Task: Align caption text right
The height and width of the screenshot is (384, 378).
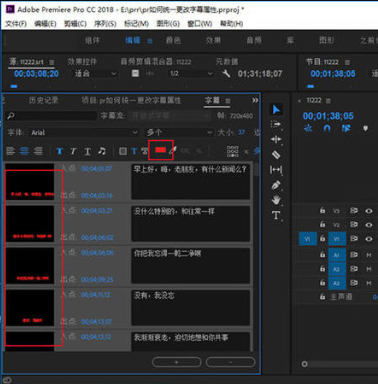Action: pyautogui.click(x=38, y=151)
